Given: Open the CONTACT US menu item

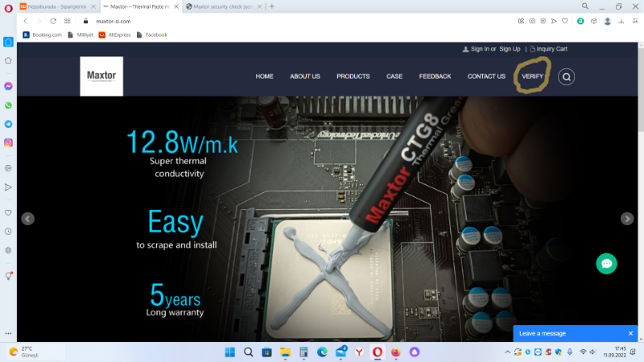Looking at the screenshot, I should pos(486,76).
